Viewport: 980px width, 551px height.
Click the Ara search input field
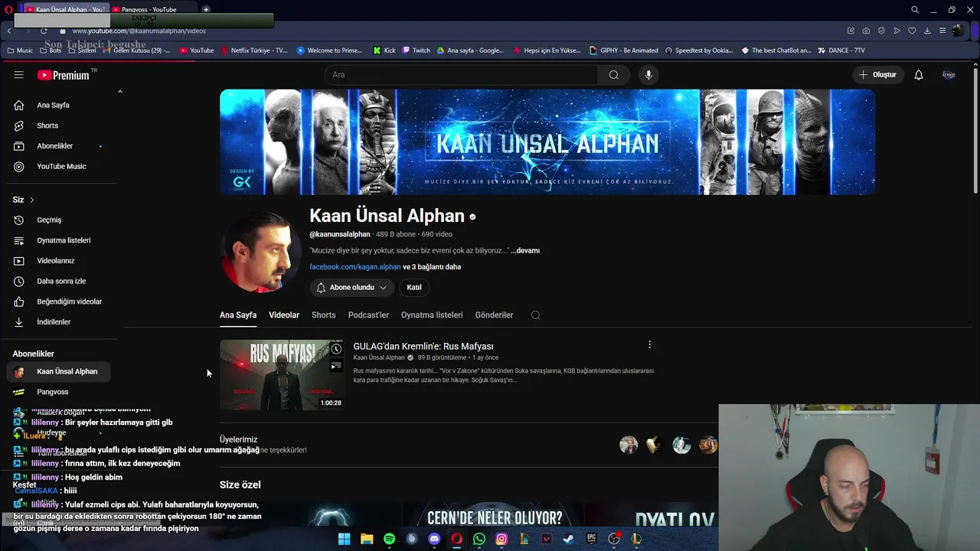pos(461,75)
